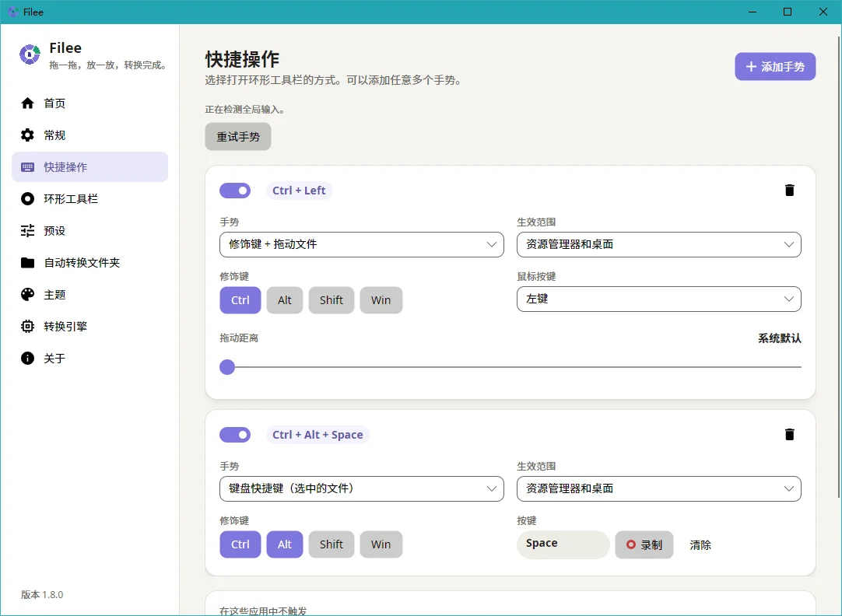
Task: Click the Filee title bar app icon
Action: [13, 12]
